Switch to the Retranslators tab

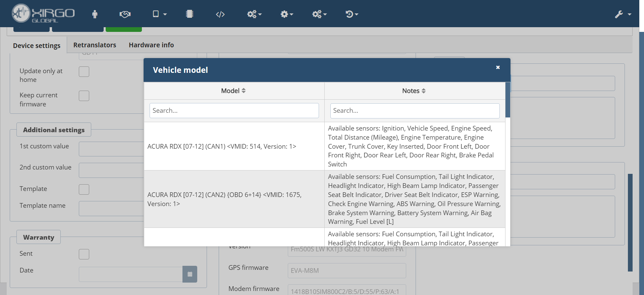point(95,45)
